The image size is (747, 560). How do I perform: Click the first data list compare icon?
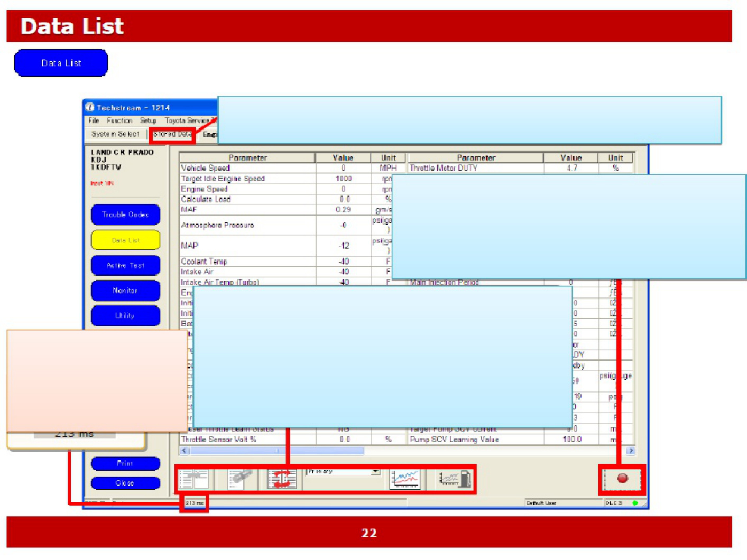pos(194,479)
